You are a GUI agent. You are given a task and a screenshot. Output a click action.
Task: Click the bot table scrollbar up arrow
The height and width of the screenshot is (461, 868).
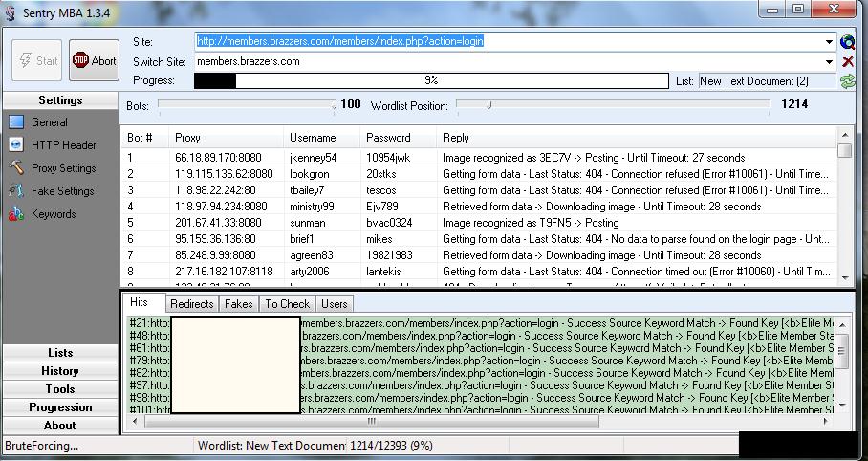pyautogui.click(x=845, y=135)
